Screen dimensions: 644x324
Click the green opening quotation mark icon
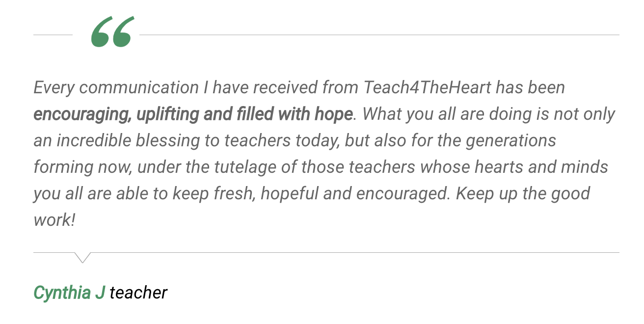pos(112,32)
